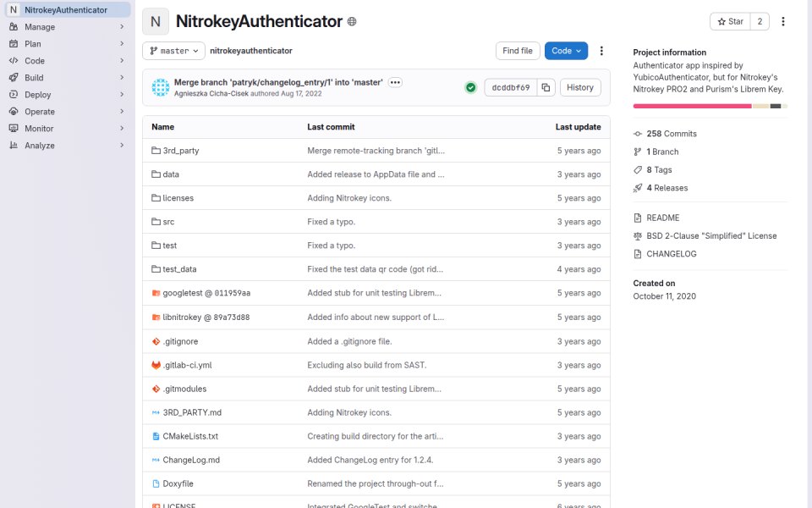
Task: Open the project actions kebab menu near Star
Action: coord(783,21)
